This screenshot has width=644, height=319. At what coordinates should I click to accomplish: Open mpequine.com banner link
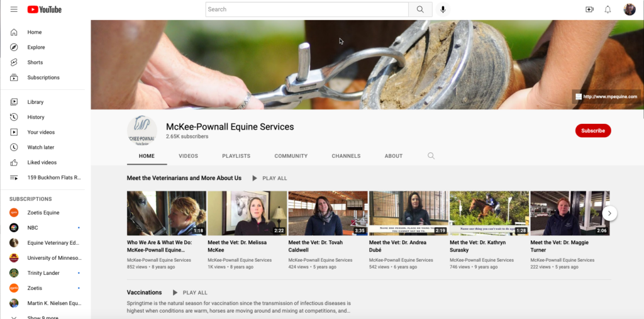606,97
